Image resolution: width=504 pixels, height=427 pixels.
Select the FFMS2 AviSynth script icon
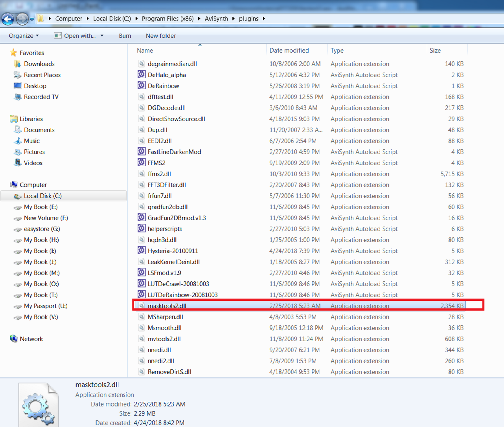[141, 163]
